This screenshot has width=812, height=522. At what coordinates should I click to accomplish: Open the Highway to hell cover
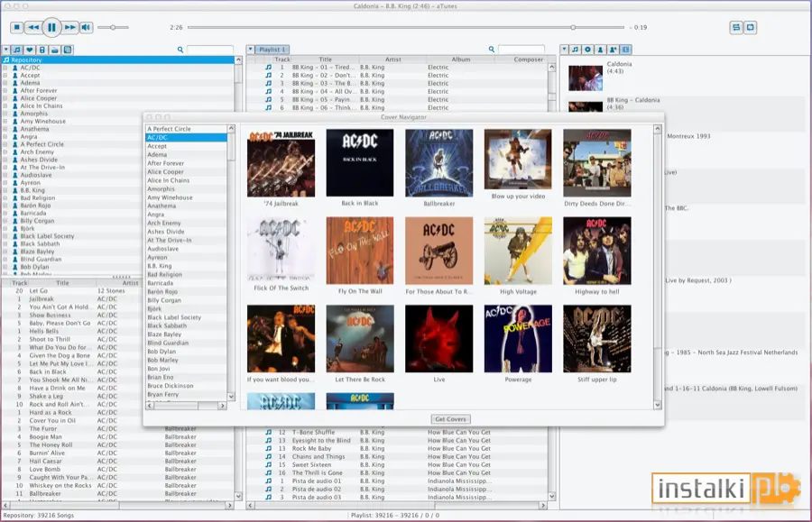coord(597,251)
